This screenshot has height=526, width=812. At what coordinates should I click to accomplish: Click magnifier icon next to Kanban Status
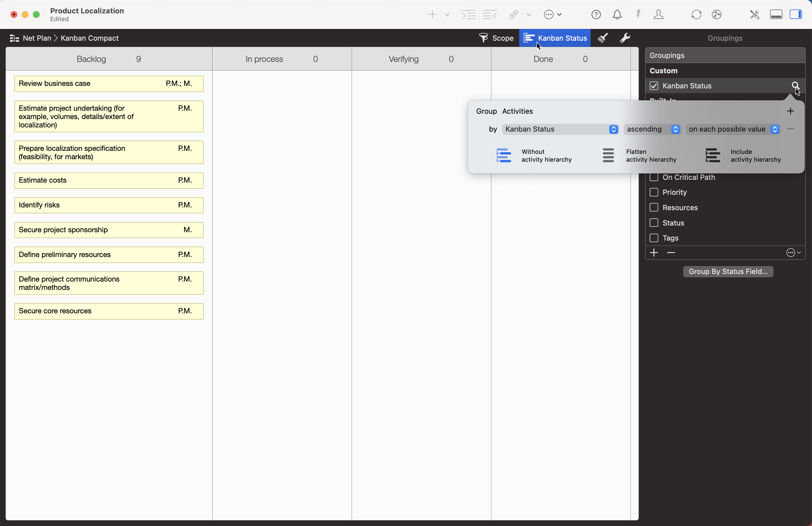click(795, 86)
